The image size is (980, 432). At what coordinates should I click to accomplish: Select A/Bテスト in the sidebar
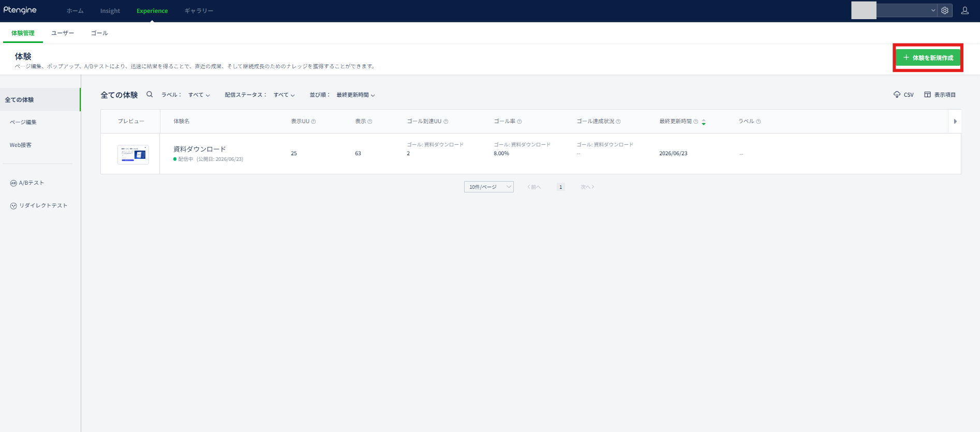click(x=32, y=183)
